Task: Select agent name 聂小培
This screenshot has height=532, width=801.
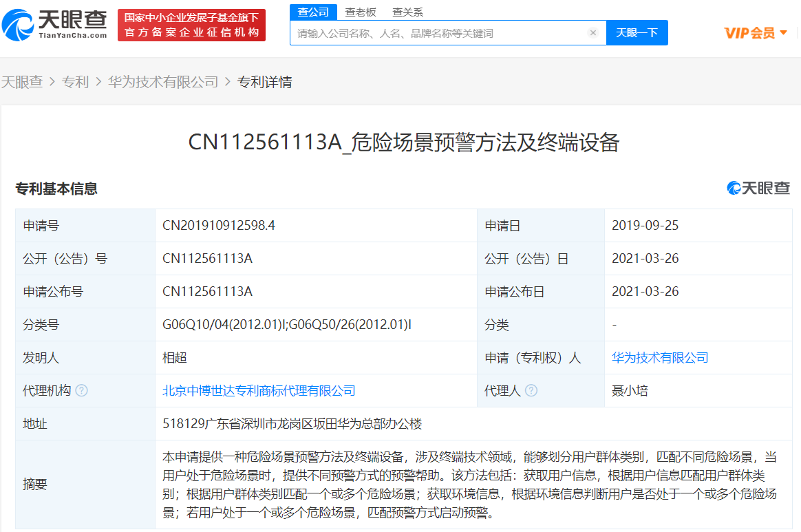Action: (630, 391)
